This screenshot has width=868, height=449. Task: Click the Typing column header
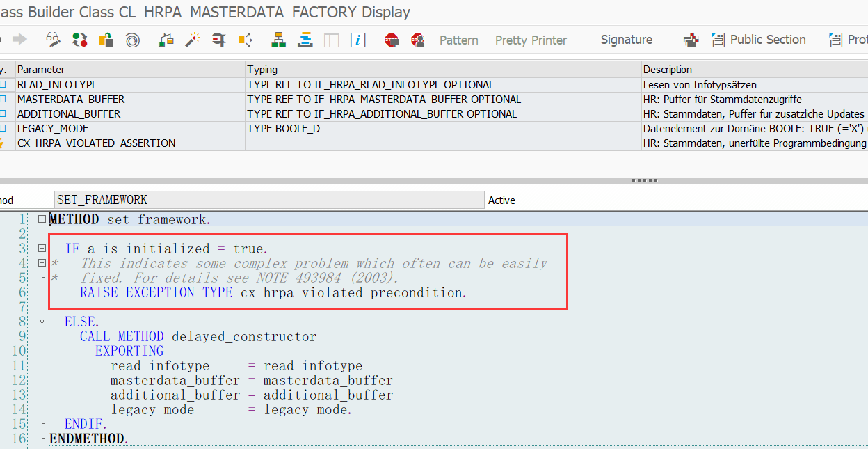click(443, 70)
